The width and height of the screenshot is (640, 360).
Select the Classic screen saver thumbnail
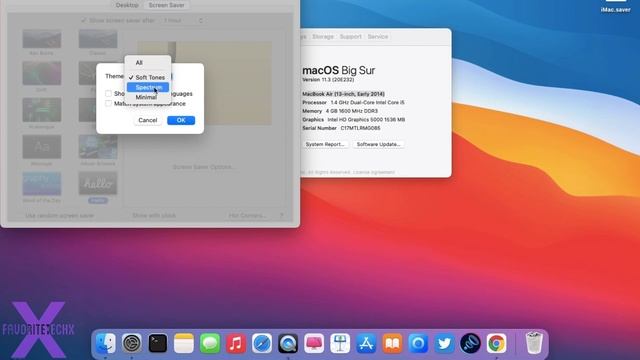click(x=98, y=39)
